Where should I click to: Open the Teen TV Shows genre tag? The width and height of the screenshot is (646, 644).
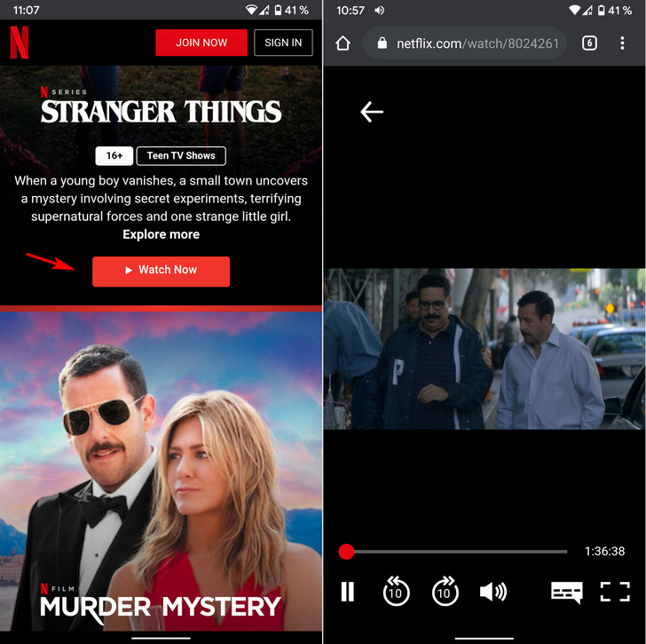[181, 155]
